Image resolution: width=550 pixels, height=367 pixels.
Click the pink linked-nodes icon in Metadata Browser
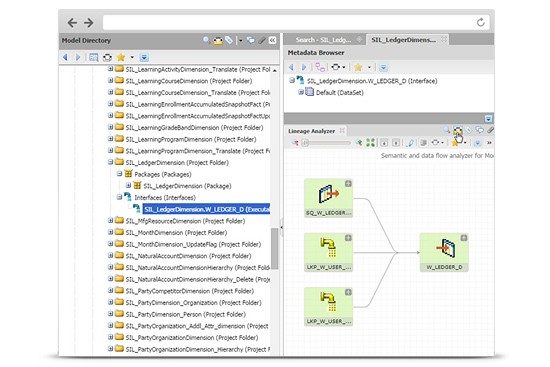(320, 67)
